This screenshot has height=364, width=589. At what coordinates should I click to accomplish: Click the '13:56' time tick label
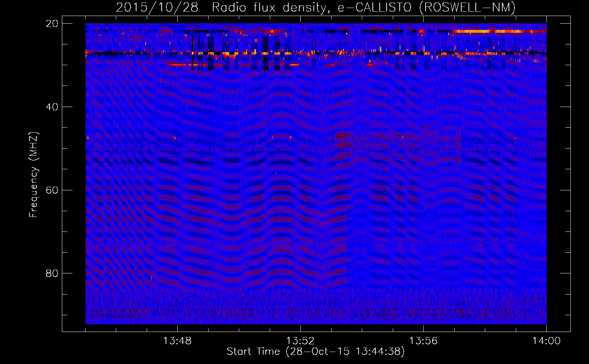click(x=423, y=341)
